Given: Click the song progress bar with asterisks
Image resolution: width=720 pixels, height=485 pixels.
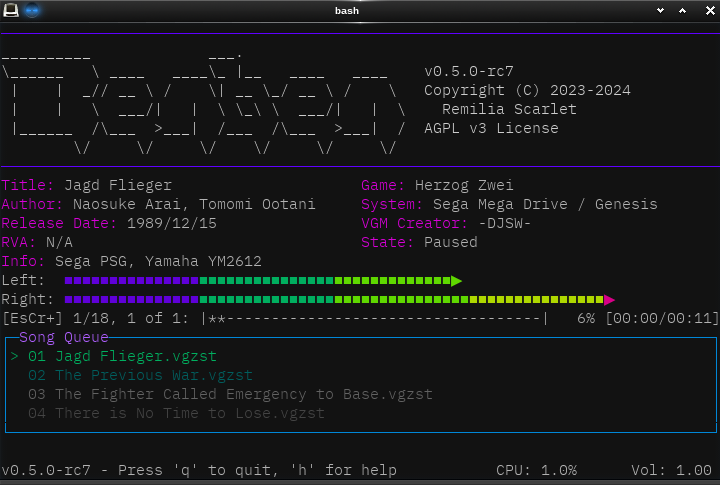Looking at the screenshot, I should coord(375,318).
